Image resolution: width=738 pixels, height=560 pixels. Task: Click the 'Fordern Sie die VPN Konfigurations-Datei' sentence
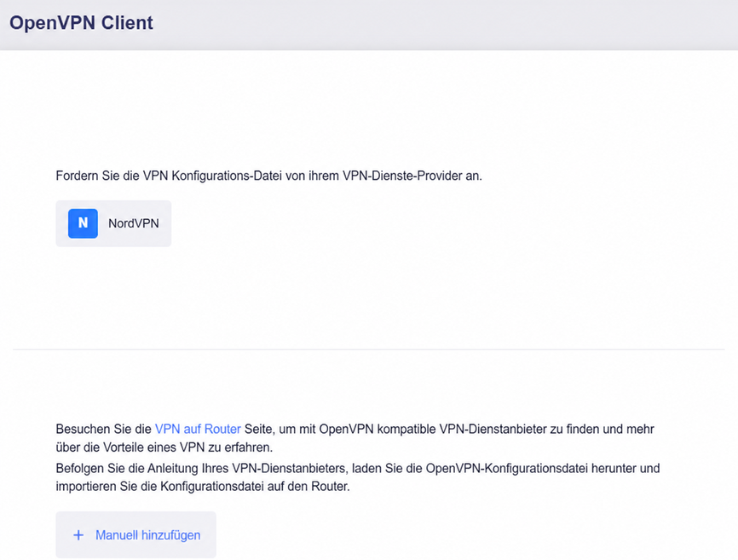tap(268, 176)
